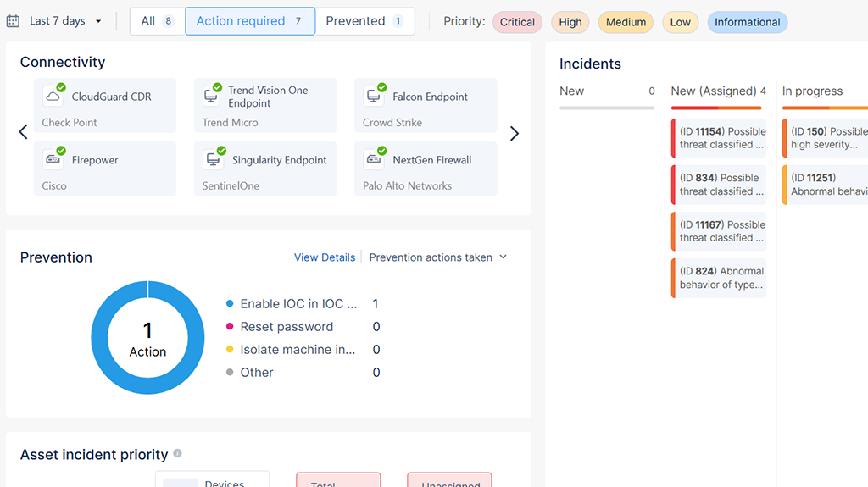
Task: Click the calendar icon beside Last 7 days
Action: [13, 21]
